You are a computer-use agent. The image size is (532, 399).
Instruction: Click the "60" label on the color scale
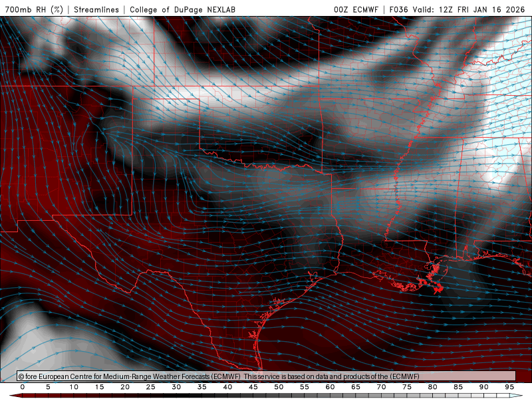(x=330, y=387)
